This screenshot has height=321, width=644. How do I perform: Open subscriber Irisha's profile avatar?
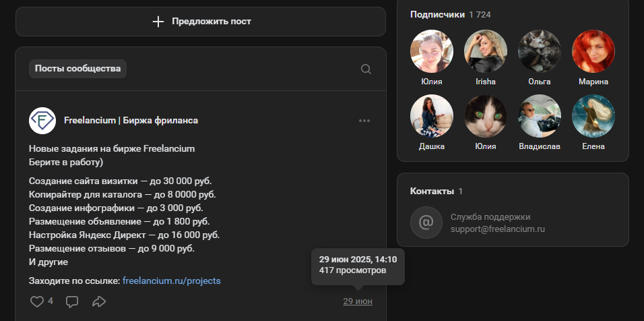point(485,51)
